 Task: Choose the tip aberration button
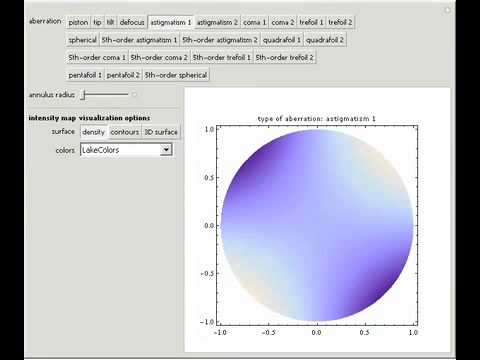click(x=97, y=22)
